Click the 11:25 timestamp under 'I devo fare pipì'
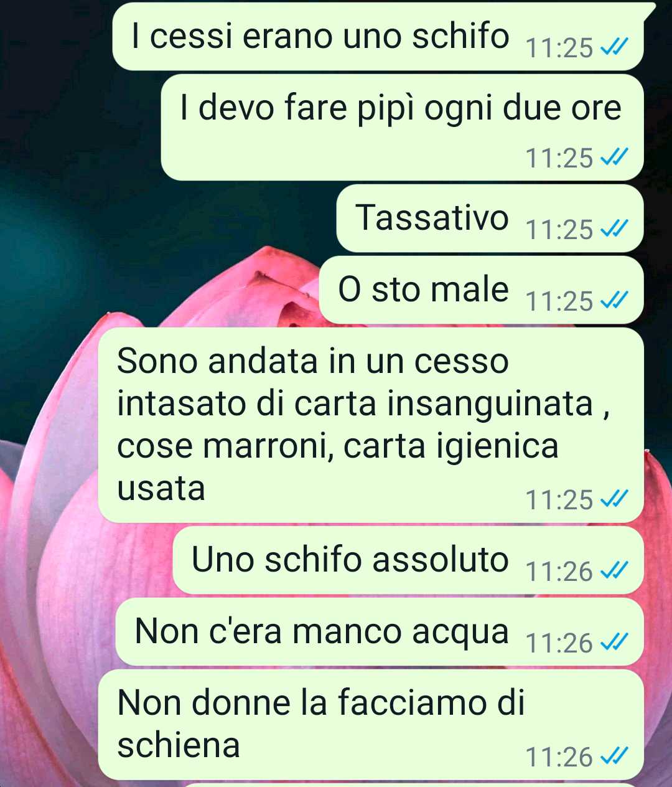The height and width of the screenshot is (787, 672). [x=559, y=158]
